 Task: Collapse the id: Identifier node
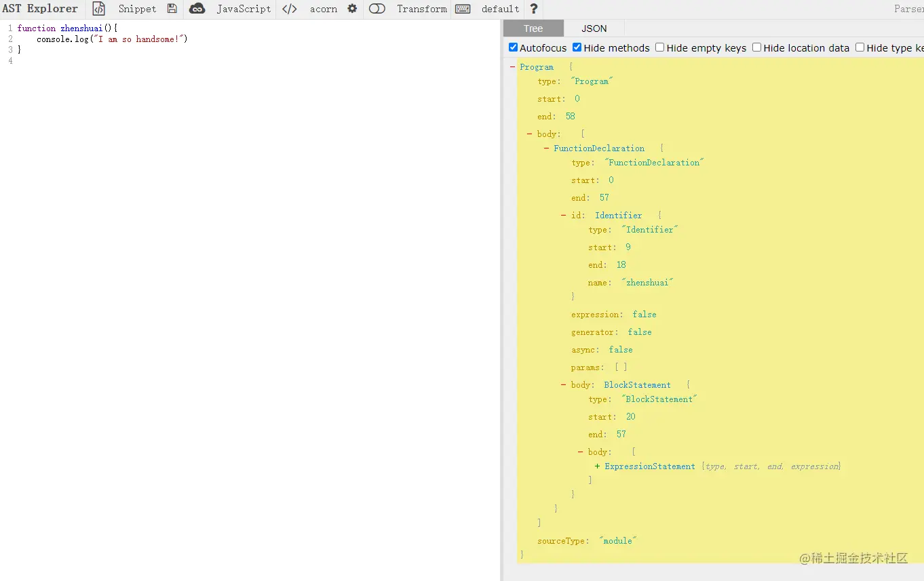(564, 215)
